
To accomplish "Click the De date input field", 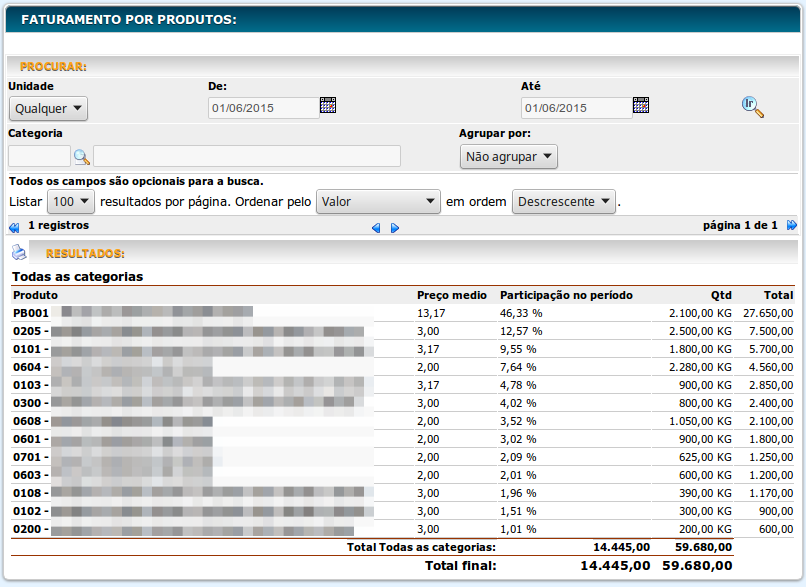I will [x=263, y=108].
